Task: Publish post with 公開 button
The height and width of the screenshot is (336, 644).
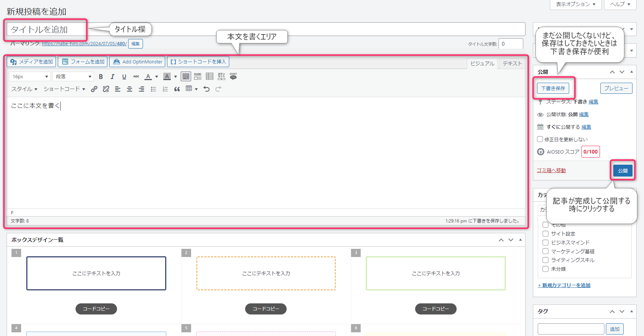Action: tap(623, 171)
